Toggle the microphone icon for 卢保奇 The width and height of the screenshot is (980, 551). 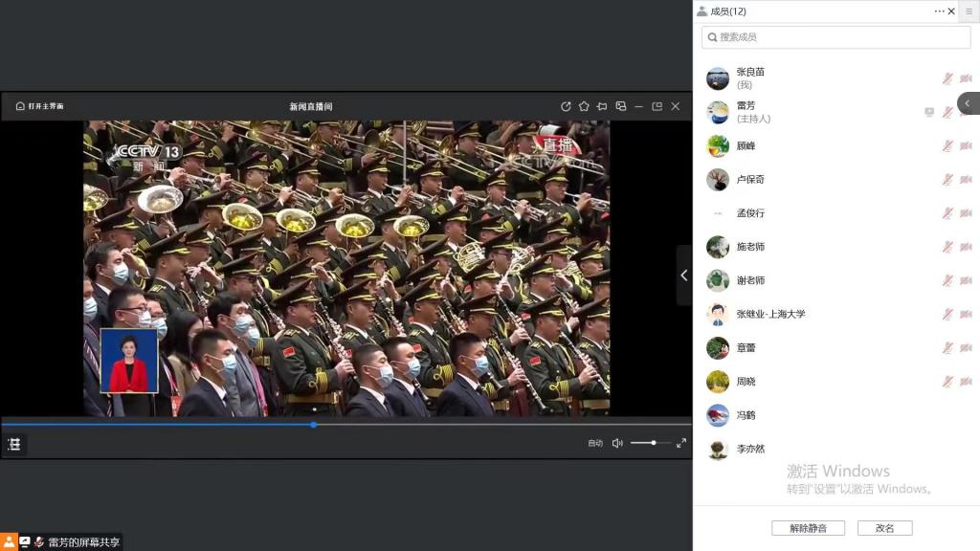pyautogui.click(x=947, y=180)
